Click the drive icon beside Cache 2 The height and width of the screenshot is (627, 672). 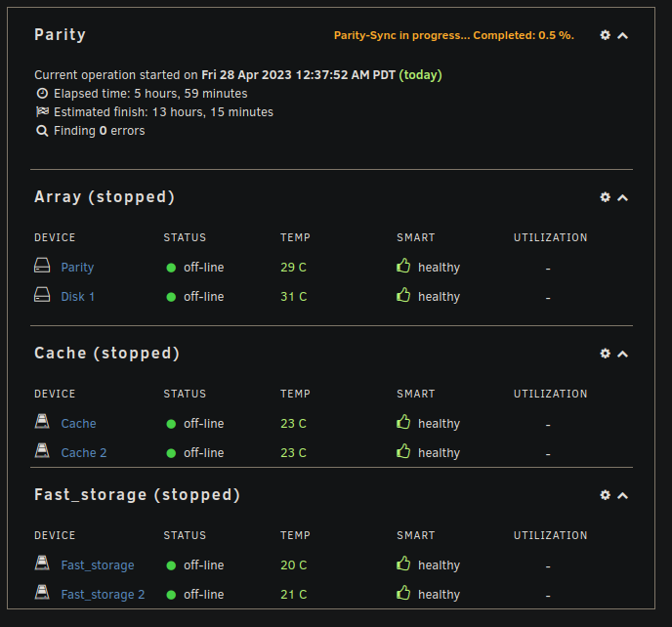[x=42, y=450]
